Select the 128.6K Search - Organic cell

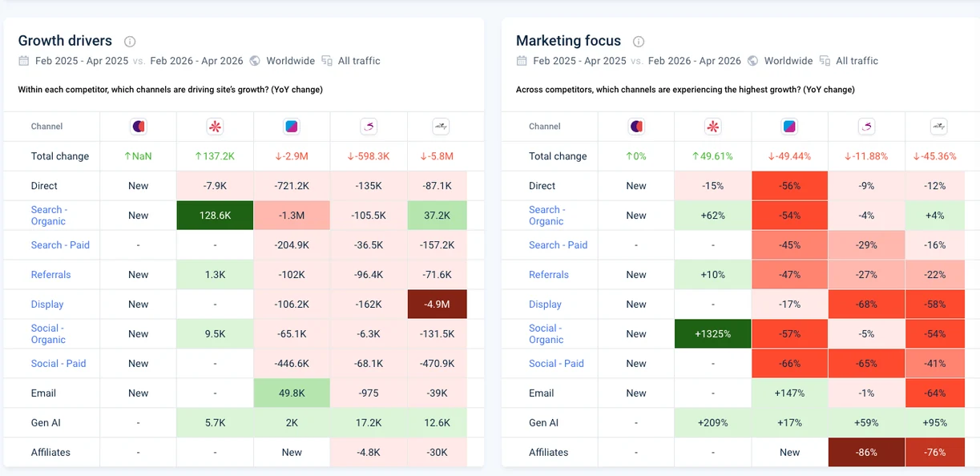pos(215,216)
